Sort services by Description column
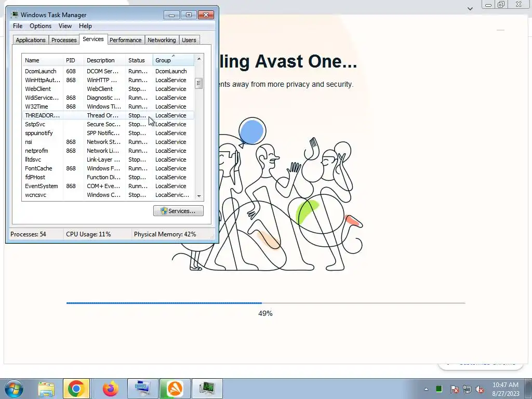Image resolution: width=532 pixels, height=399 pixels. tap(104, 60)
